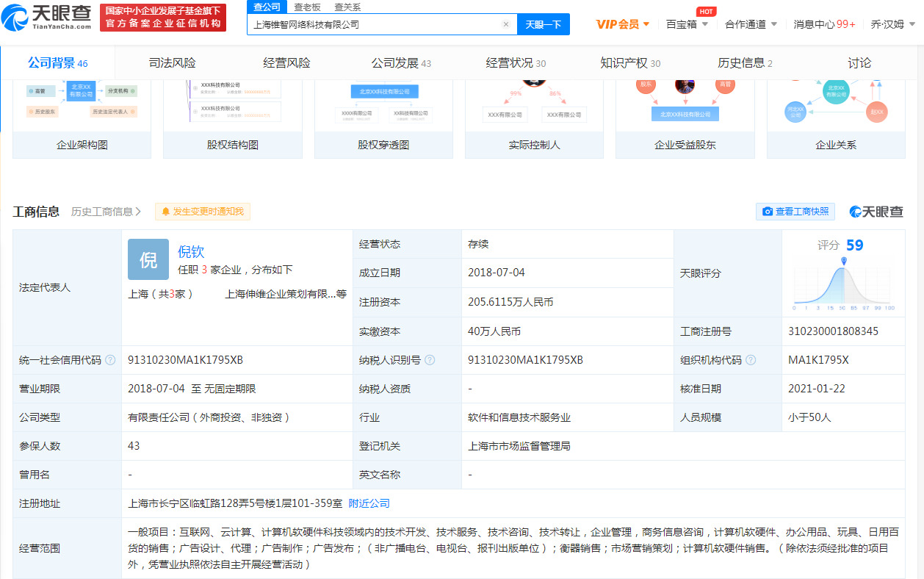This screenshot has height=579, width=924.
Task: Open the 乔·汉姆 user menu
Action: [893, 24]
